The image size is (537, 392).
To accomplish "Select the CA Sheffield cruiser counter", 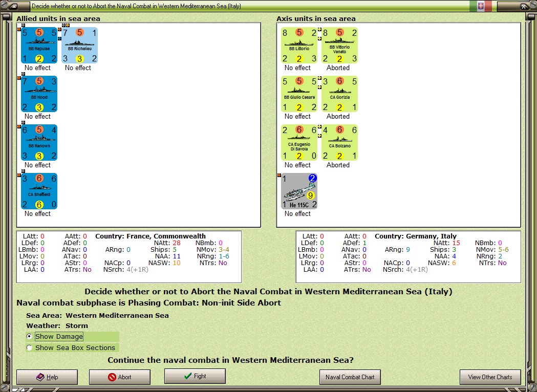I will (x=39, y=191).
